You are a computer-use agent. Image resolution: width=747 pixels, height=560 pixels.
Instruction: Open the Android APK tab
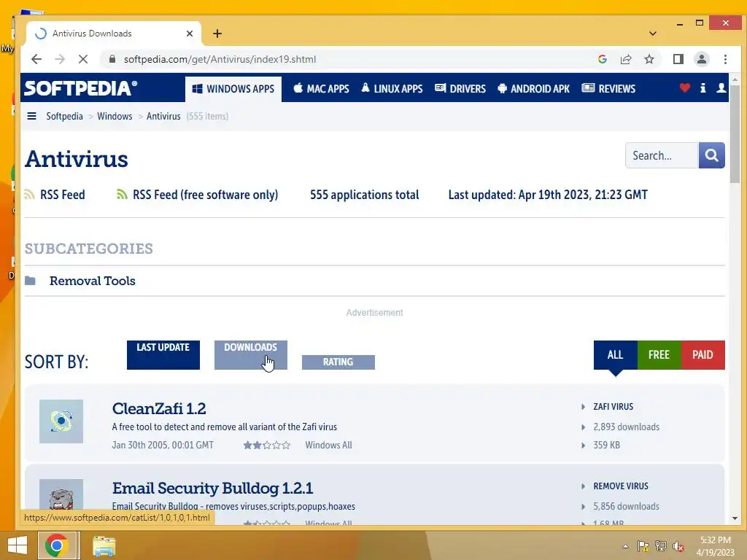click(x=533, y=88)
